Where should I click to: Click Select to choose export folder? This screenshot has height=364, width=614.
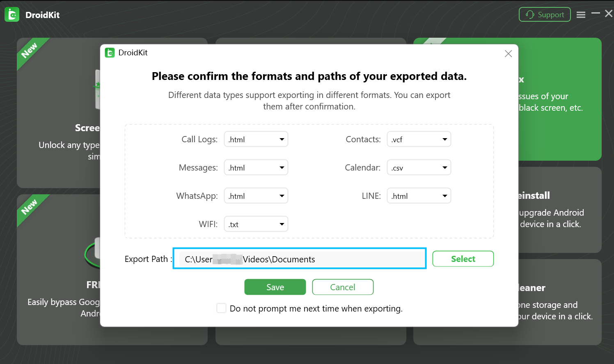pyautogui.click(x=463, y=259)
